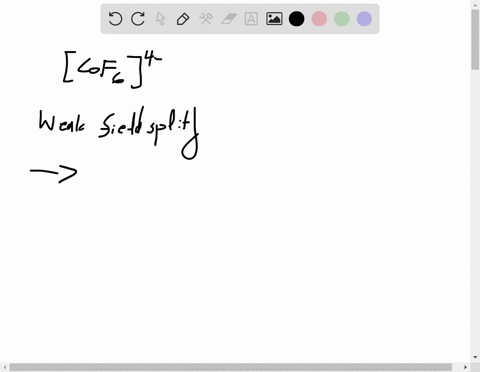
Task: Open the tools wrench and hammer icon
Action: (206, 19)
